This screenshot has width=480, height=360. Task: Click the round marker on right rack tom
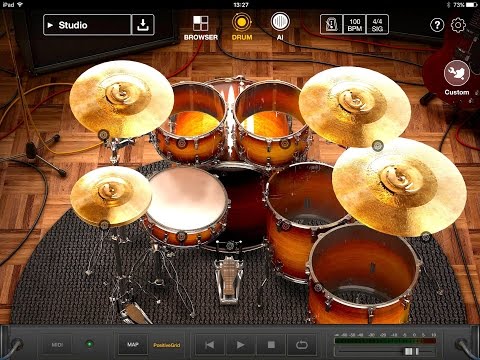click(284, 144)
